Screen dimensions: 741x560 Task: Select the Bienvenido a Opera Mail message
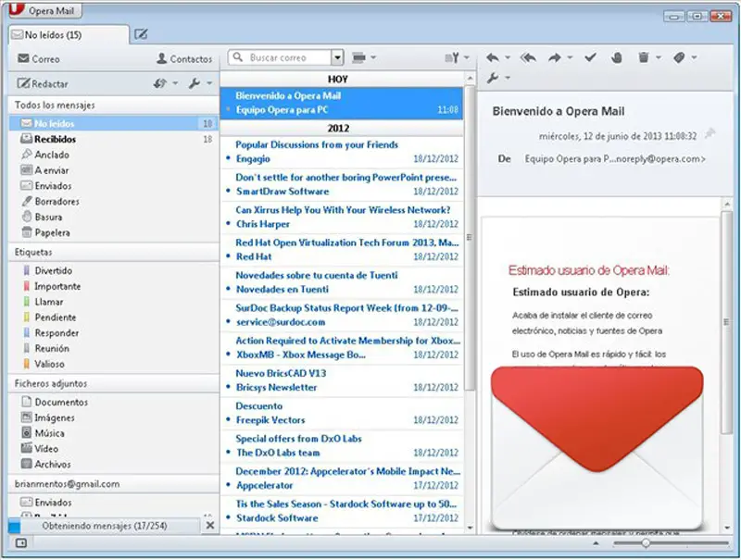342,103
